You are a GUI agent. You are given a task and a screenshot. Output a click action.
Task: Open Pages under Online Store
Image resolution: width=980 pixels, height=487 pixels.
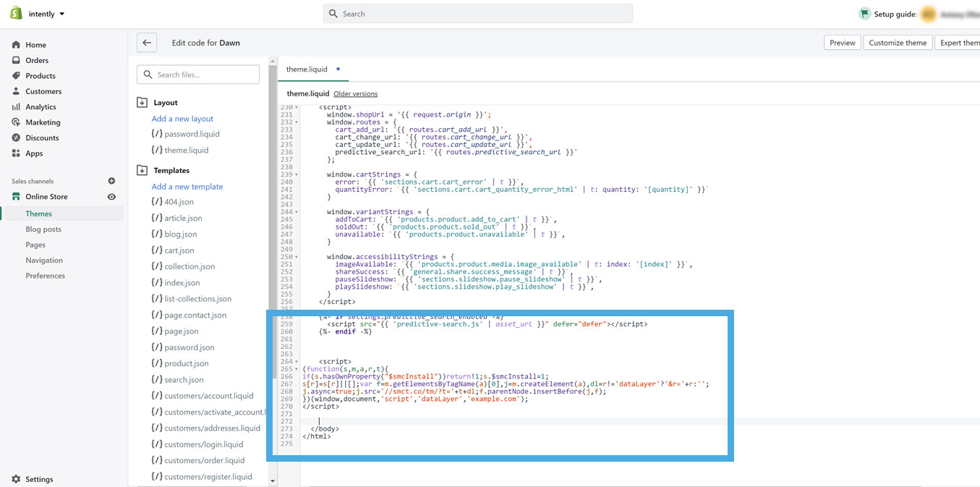(x=35, y=245)
